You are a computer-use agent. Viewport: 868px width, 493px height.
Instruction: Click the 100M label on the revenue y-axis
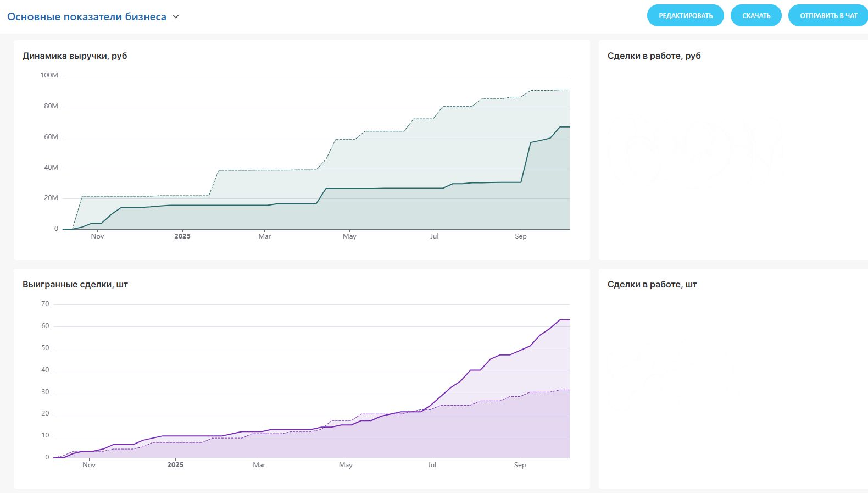click(x=49, y=75)
